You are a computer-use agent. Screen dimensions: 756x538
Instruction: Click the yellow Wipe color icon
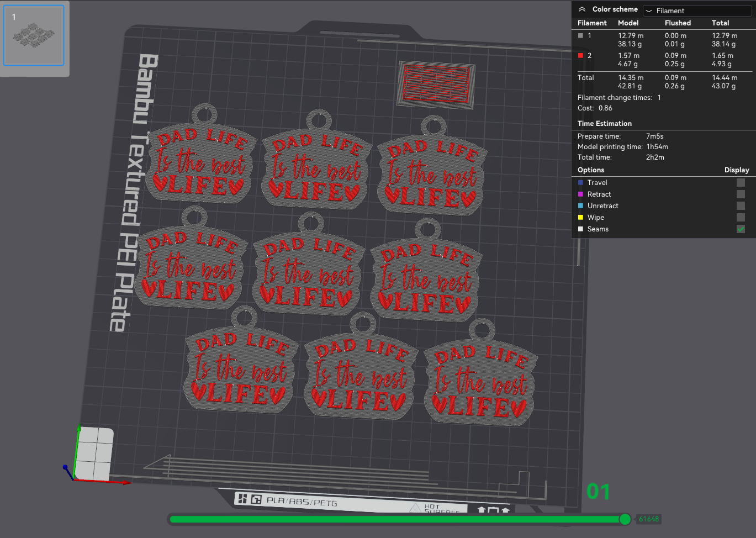580,217
